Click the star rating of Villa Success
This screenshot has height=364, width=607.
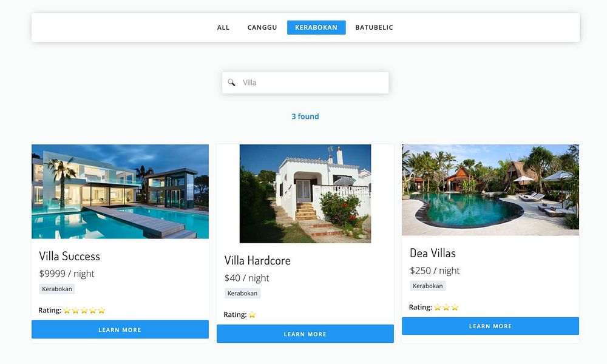click(84, 310)
